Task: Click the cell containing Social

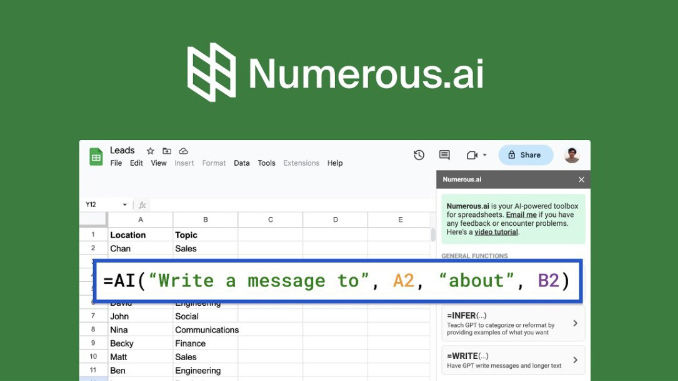Action: coord(205,316)
